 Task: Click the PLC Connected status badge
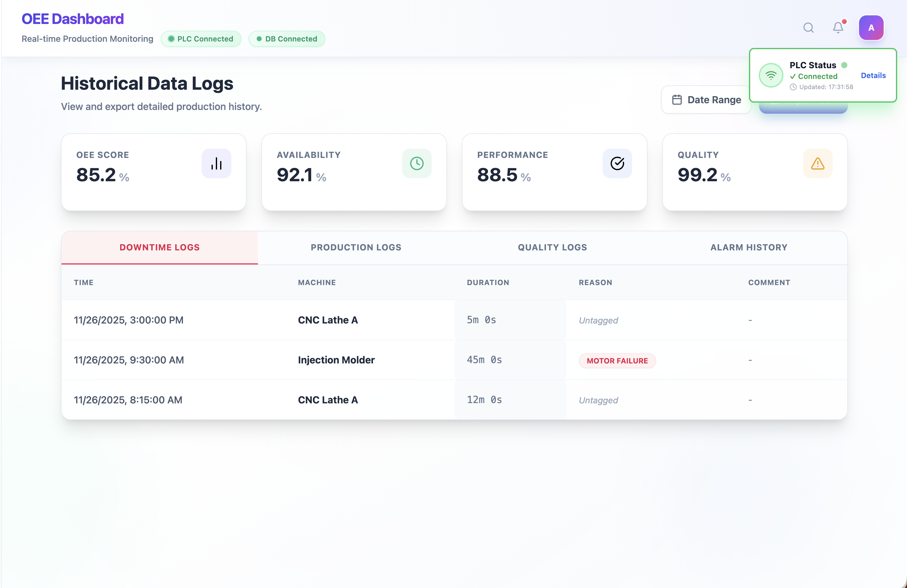pyautogui.click(x=201, y=39)
